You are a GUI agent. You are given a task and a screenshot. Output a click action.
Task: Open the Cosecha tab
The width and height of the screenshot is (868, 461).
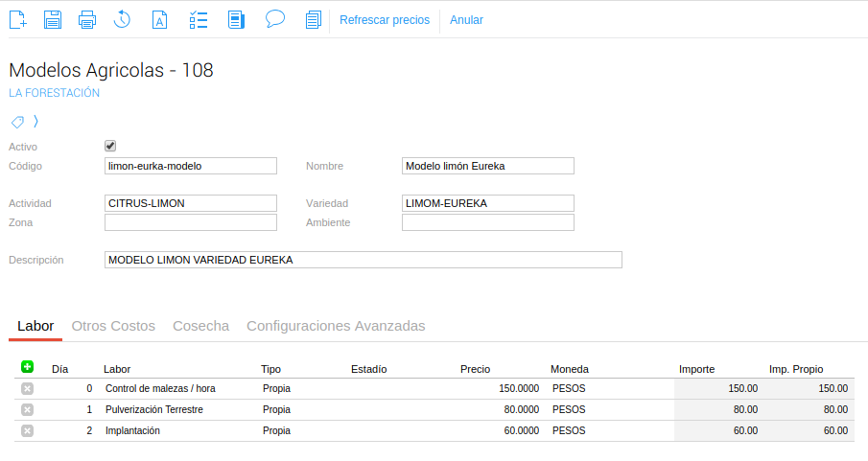pos(200,326)
